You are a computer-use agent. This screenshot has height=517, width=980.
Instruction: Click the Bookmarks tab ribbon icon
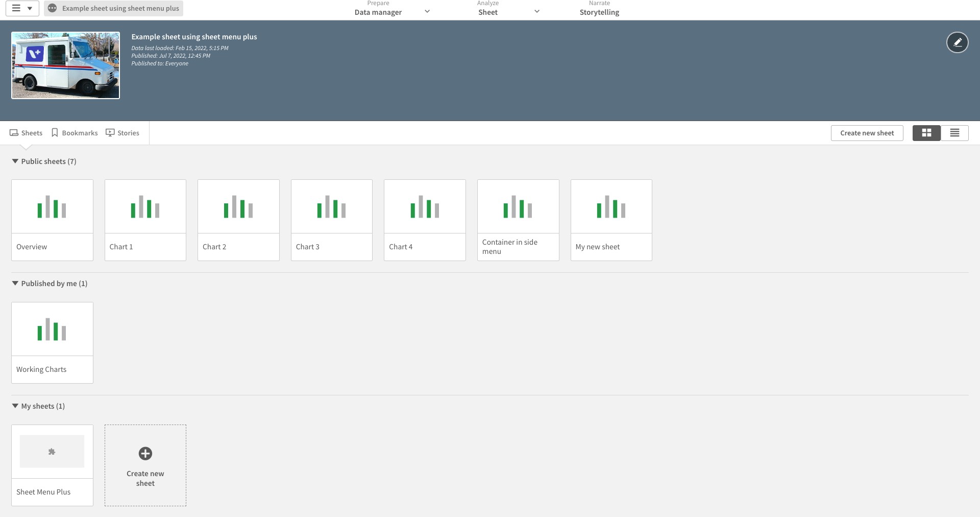point(55,133)
